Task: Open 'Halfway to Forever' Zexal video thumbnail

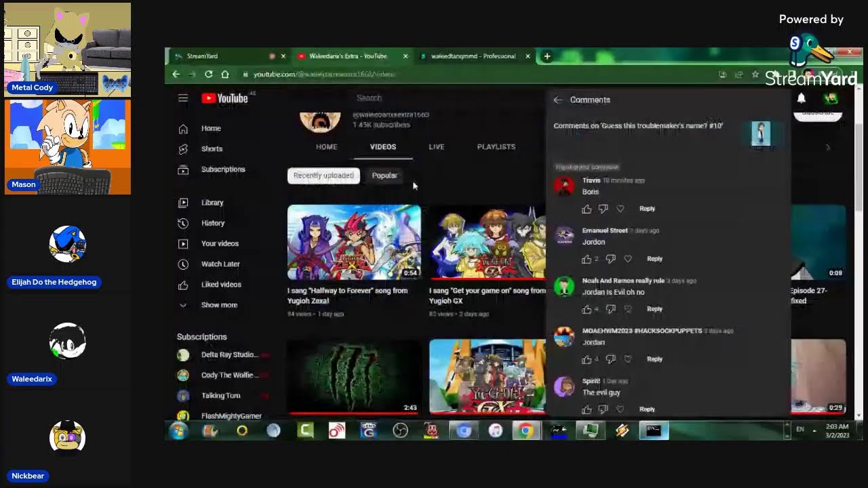Action: pos(354,243)
